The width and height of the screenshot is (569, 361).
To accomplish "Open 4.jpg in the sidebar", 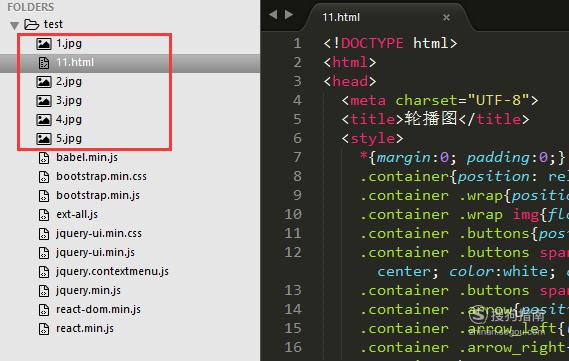I will click(69, 119).
